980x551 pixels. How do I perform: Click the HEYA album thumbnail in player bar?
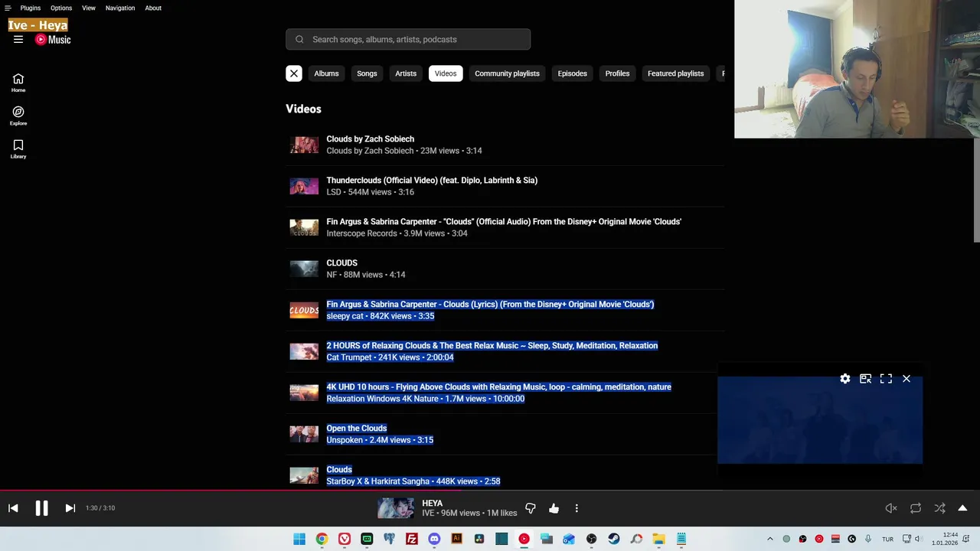point(396,508)
